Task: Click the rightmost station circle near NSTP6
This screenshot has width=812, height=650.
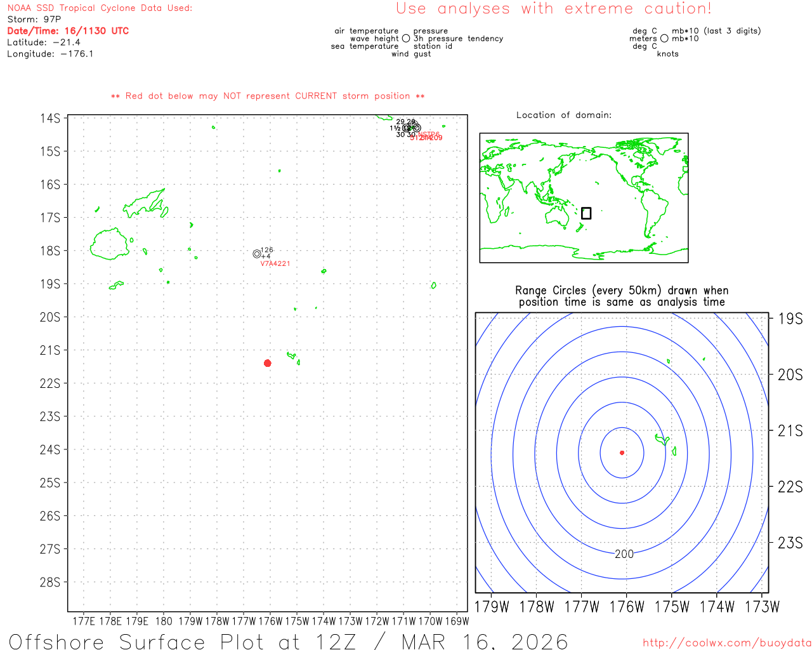Action: point(417,128)
